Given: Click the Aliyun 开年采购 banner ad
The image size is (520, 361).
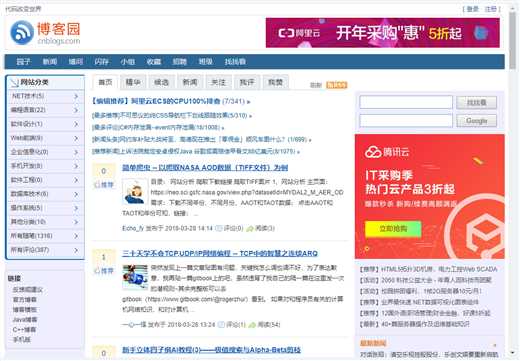Looking at the screenshot, I should 383,33.
